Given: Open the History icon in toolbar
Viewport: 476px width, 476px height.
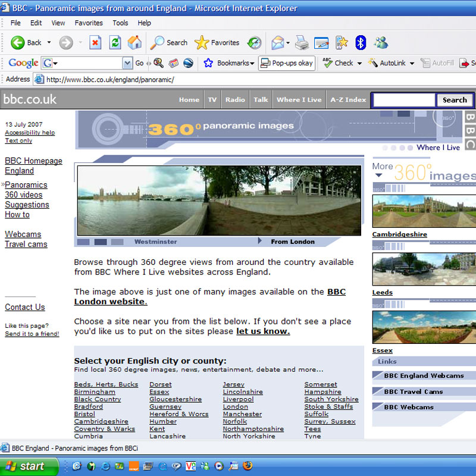Looking at the screenshot, I should [254, 43].
